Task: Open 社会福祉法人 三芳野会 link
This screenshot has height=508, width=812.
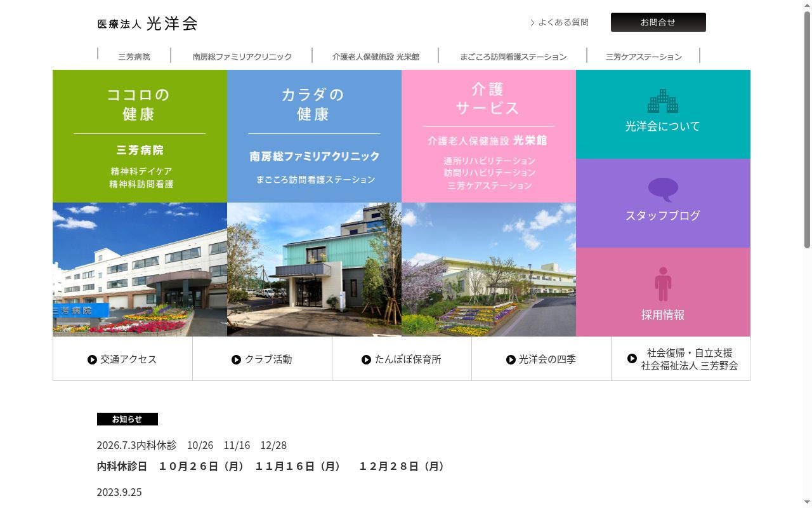Action: [681, 359]
